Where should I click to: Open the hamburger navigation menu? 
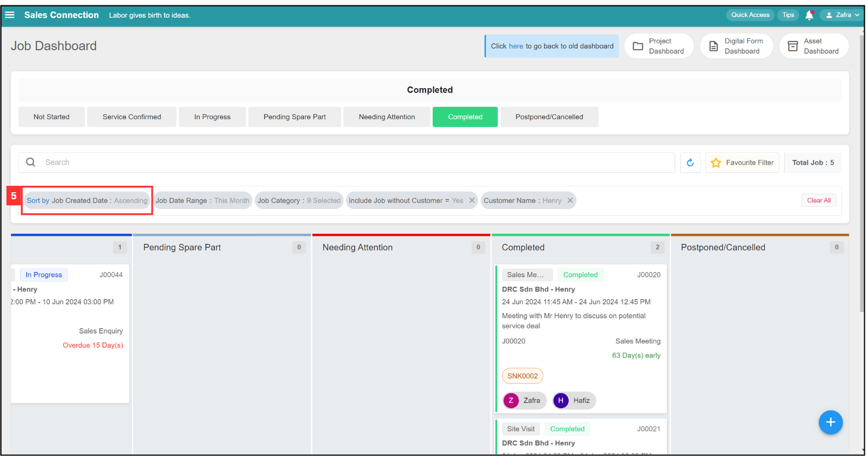pos(10,15)
